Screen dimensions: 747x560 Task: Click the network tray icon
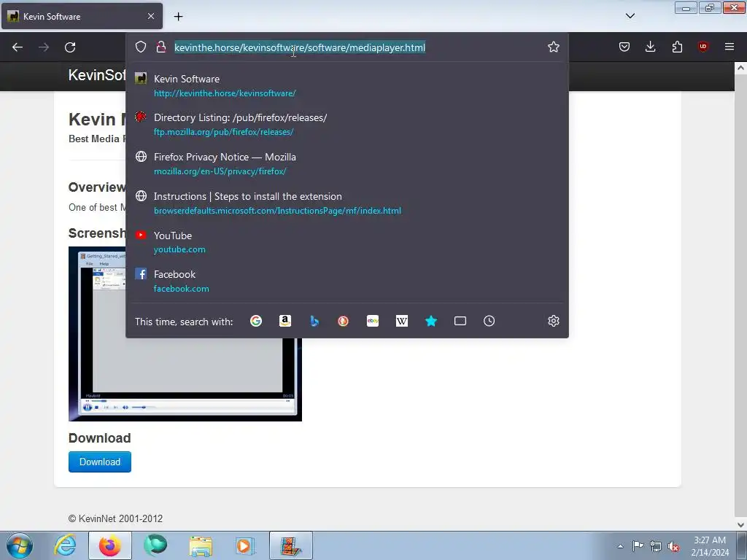click(656, 546)
